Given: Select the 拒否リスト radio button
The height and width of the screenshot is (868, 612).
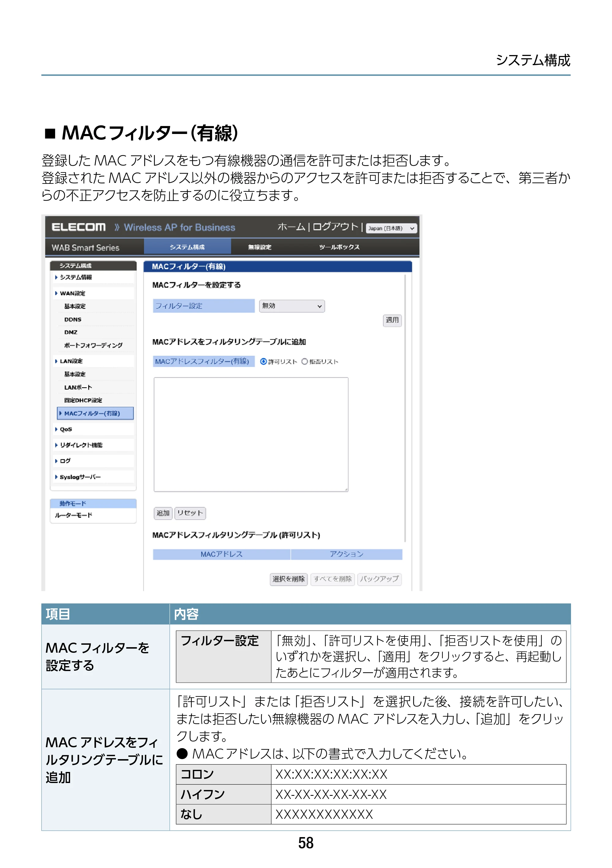Looking at the screenshot, I should coord(304,362).
